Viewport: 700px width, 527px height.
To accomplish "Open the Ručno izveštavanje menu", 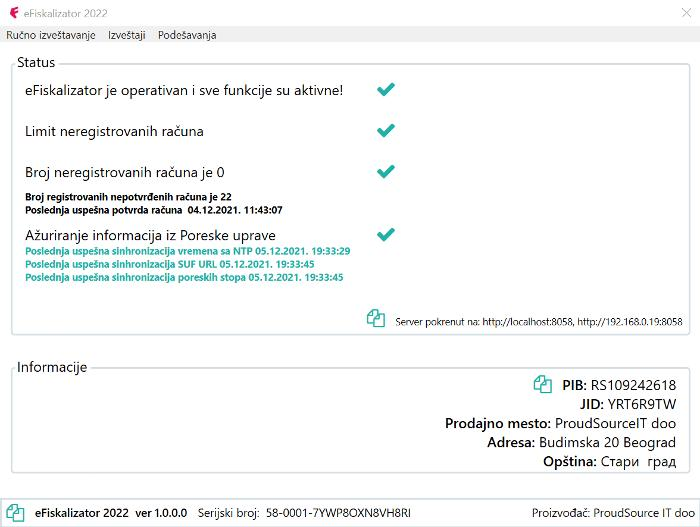I will [x=51, y=35].
